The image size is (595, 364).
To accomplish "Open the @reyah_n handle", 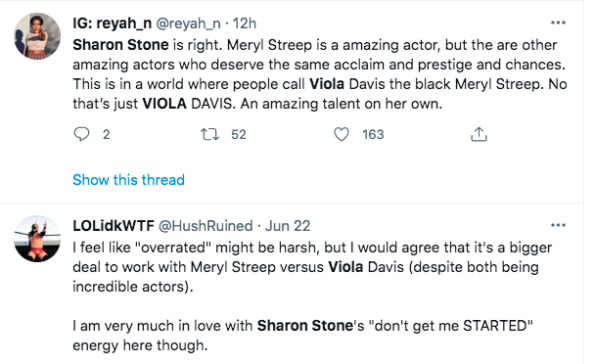I will (188, 24).
